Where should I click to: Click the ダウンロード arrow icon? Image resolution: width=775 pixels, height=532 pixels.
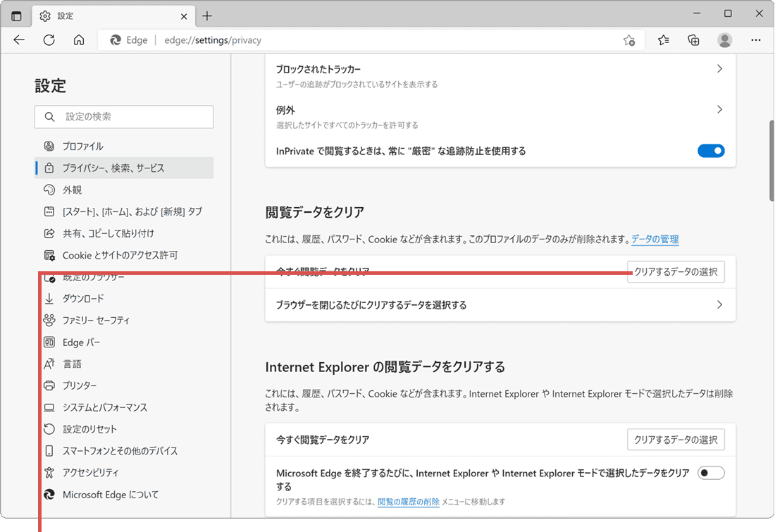[49, 298]
